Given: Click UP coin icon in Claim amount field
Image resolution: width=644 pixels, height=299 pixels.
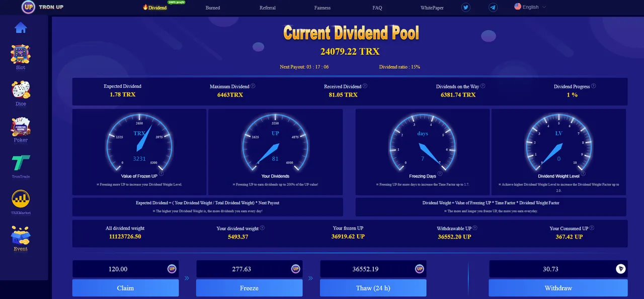Looking at the screenshot, I should [172, 269].
